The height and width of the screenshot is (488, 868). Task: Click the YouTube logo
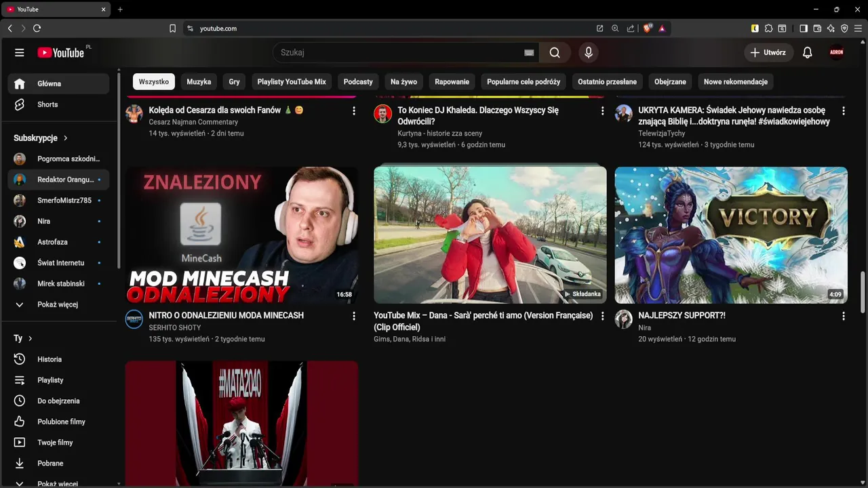61,53
